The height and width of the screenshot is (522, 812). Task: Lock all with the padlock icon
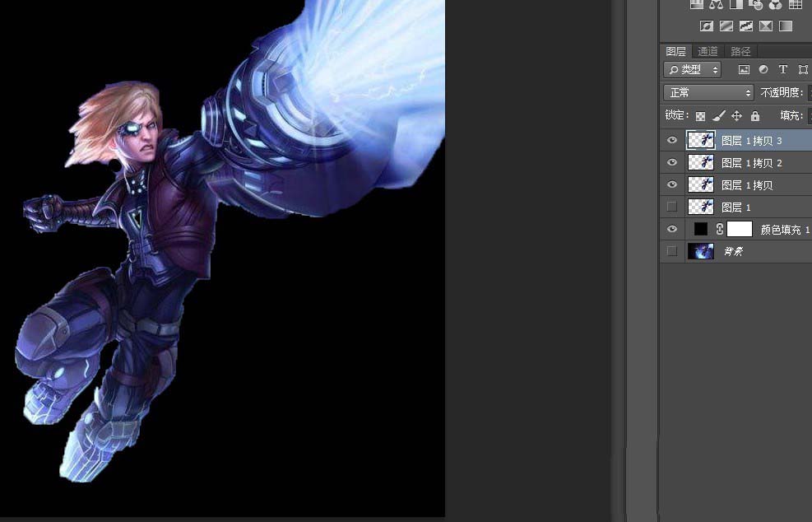coord(755,115)
